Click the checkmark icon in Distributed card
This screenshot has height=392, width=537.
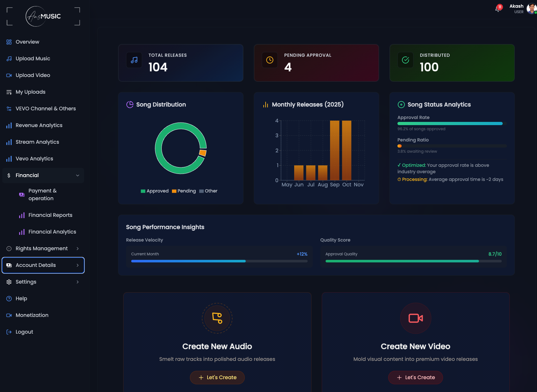click(x=405, y=60)
